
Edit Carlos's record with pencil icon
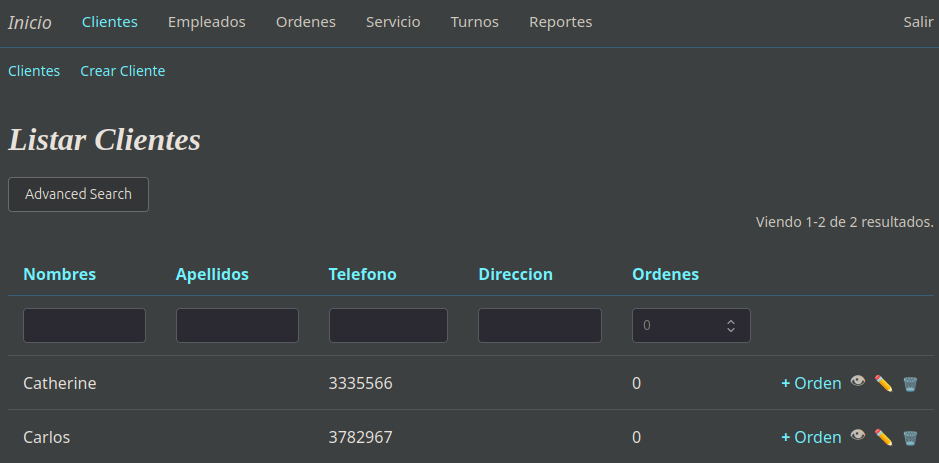click(x=883, y=437)
